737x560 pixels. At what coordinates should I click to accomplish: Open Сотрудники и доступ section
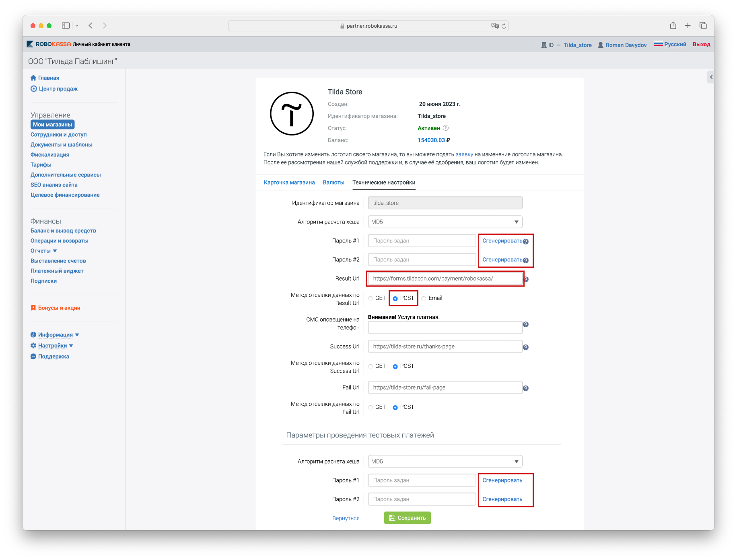pyautogui.click(x=59, y=135)
